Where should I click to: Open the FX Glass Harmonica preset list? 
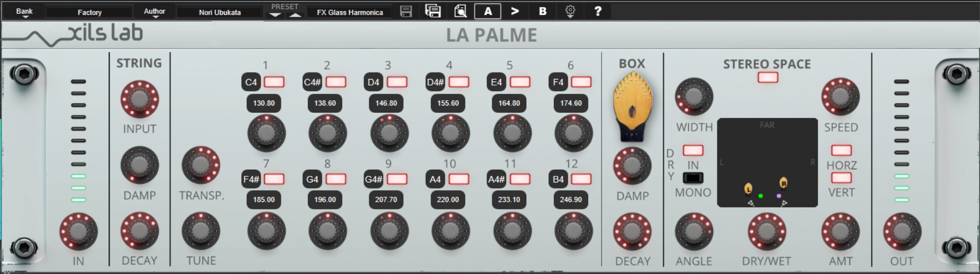350,12
